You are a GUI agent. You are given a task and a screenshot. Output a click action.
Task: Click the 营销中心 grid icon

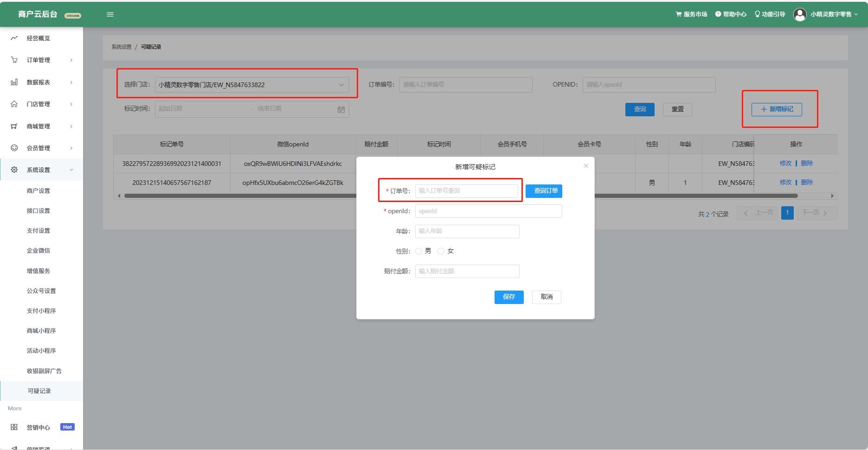[x=14, y=427]
